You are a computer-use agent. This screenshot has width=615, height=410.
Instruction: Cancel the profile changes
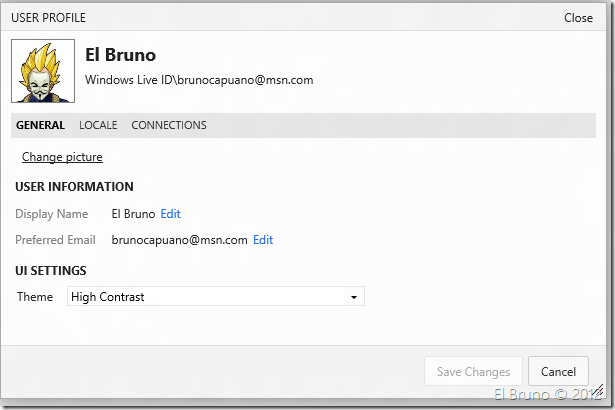tap(558, 371)
